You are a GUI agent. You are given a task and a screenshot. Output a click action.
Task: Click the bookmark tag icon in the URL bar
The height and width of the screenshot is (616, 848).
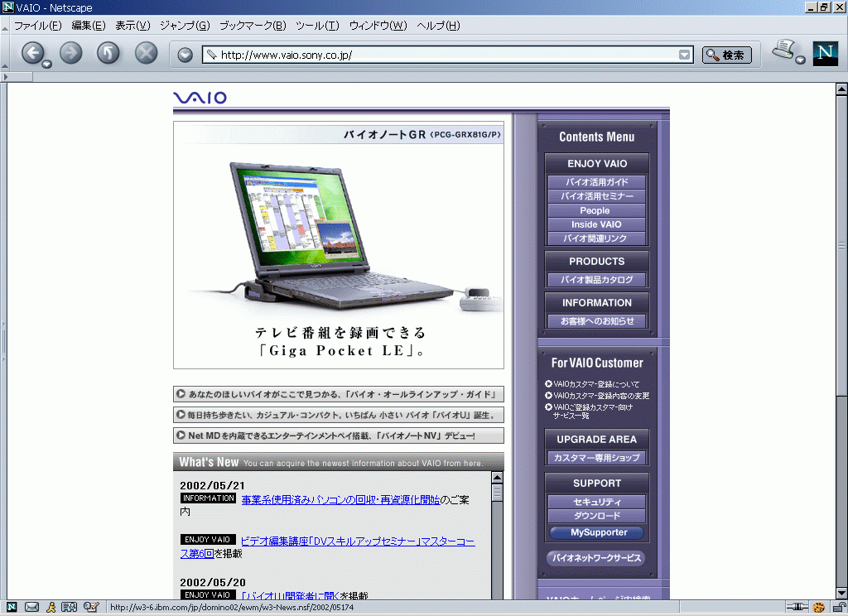pyautogui.click(x=211, y=55)
